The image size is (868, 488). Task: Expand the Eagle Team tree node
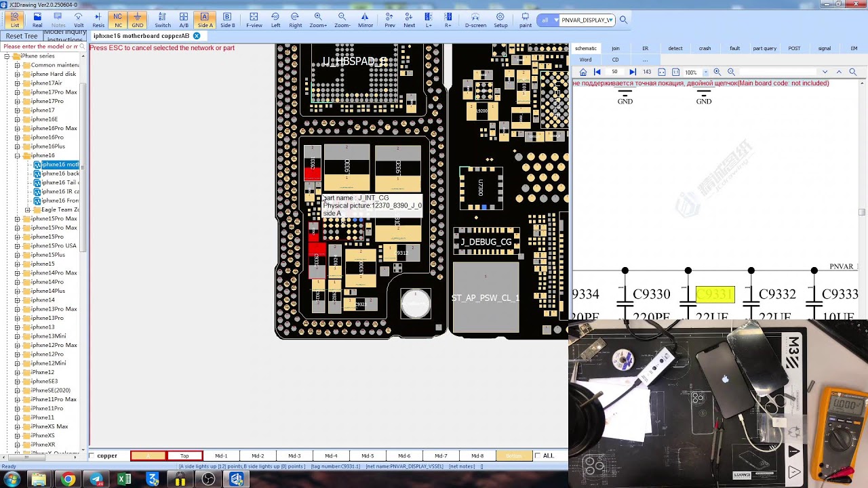click(x=27, y=209)
